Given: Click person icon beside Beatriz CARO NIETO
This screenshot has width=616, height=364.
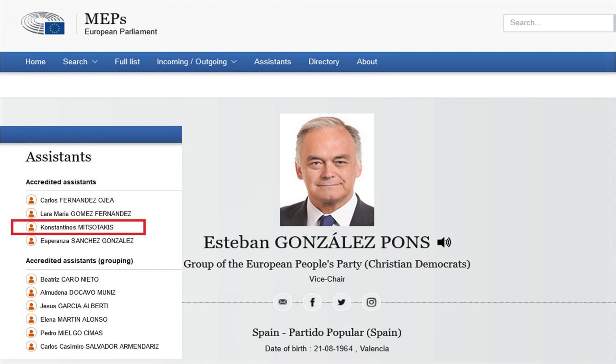Looking at the screenshot, I should tap(31, 279).
